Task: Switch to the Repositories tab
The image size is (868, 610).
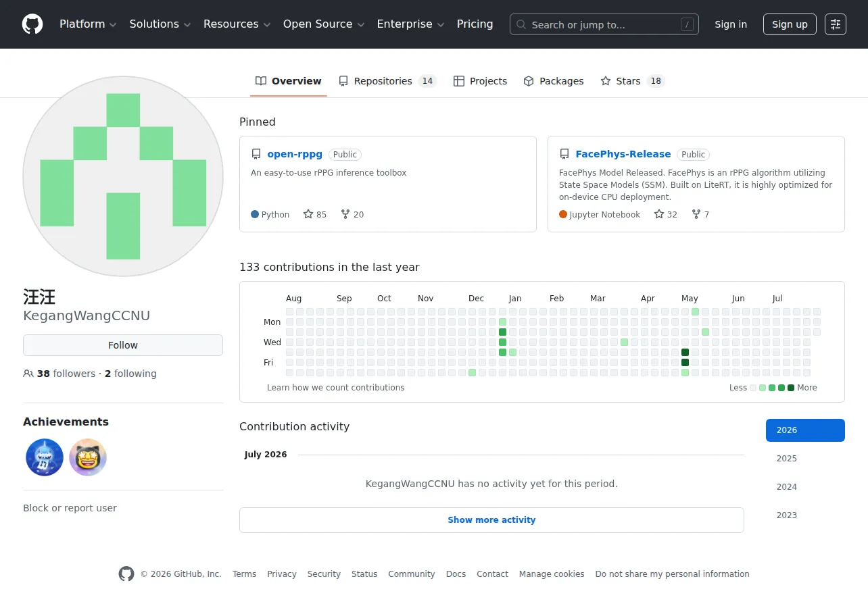Action: (388, 81)
